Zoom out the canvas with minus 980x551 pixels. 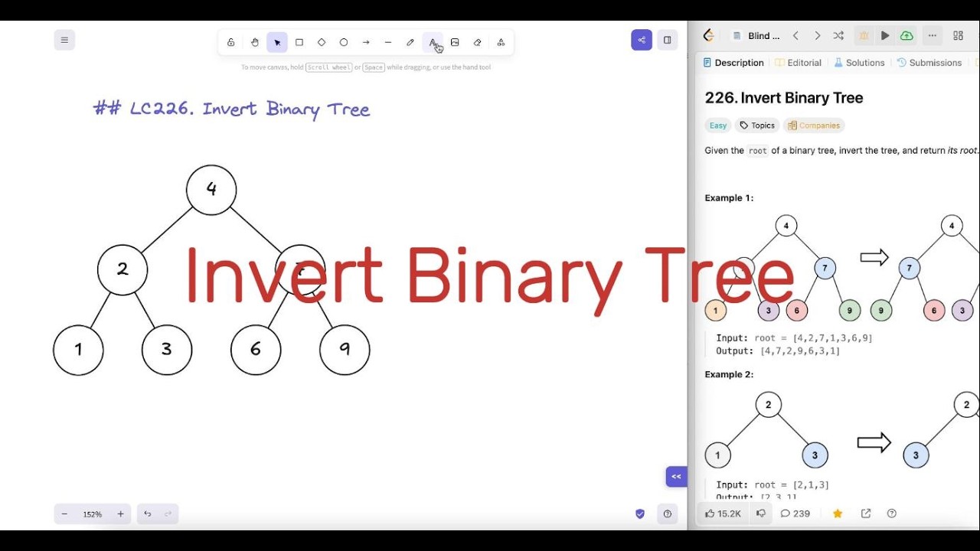pyautogui.click(x=64, y=514)
